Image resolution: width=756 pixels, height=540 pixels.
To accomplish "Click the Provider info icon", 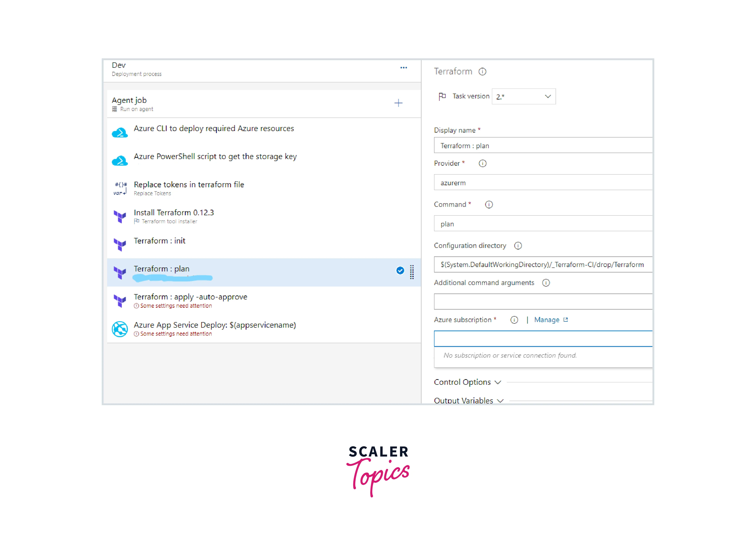I will 482,163.
